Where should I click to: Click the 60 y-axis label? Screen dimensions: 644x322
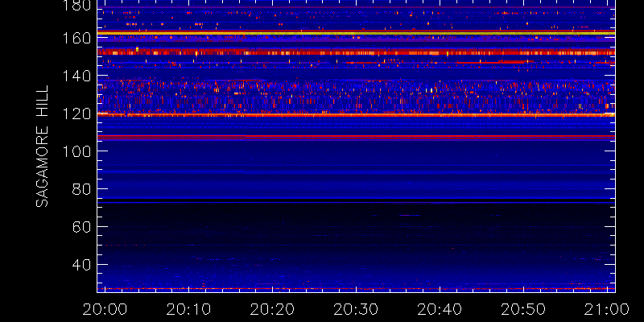click(x=81, y=227)
